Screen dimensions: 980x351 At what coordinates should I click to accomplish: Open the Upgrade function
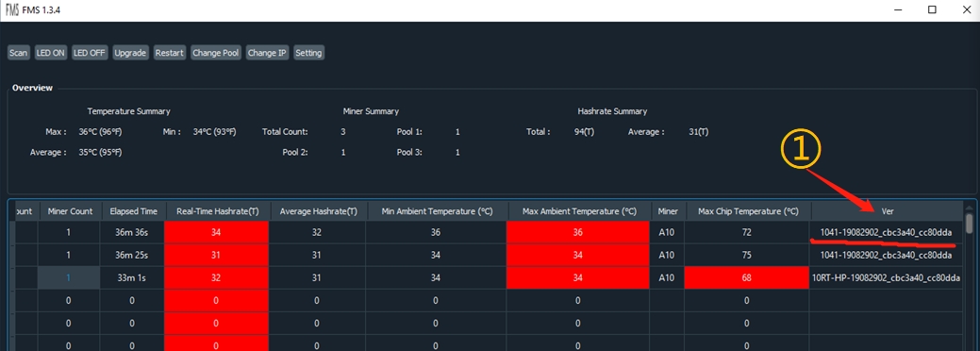pos(130,53)
